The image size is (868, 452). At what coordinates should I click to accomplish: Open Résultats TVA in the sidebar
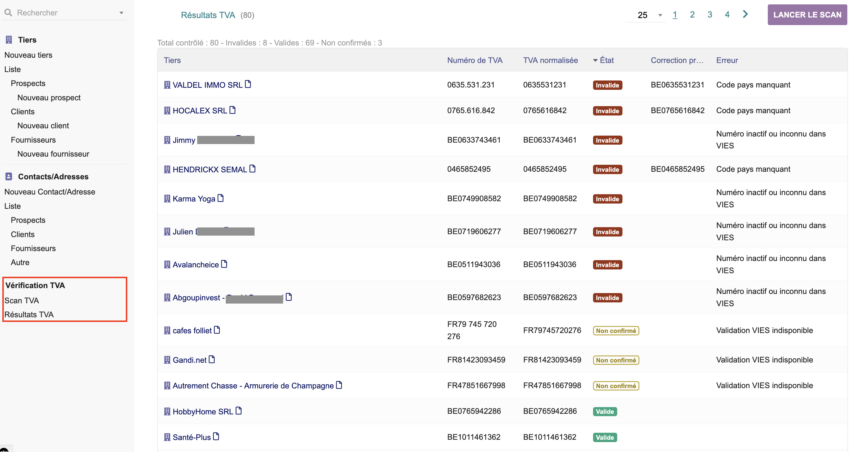(29, 314)
